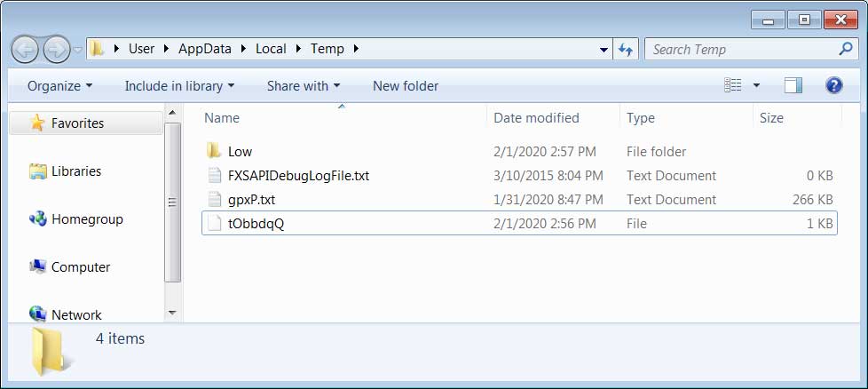Click the Refresh button beside address bar

pyautogui.click(x=626, y=50)
